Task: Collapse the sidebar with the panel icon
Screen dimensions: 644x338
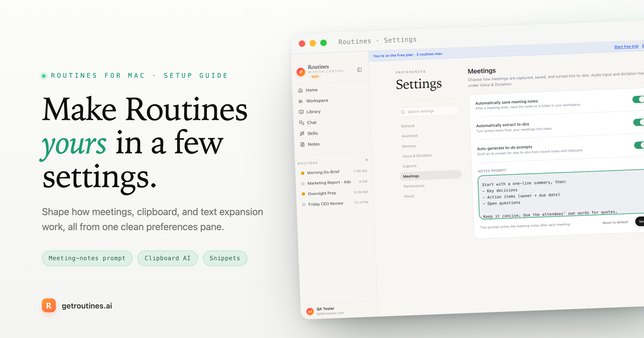Action: point(360,70)
